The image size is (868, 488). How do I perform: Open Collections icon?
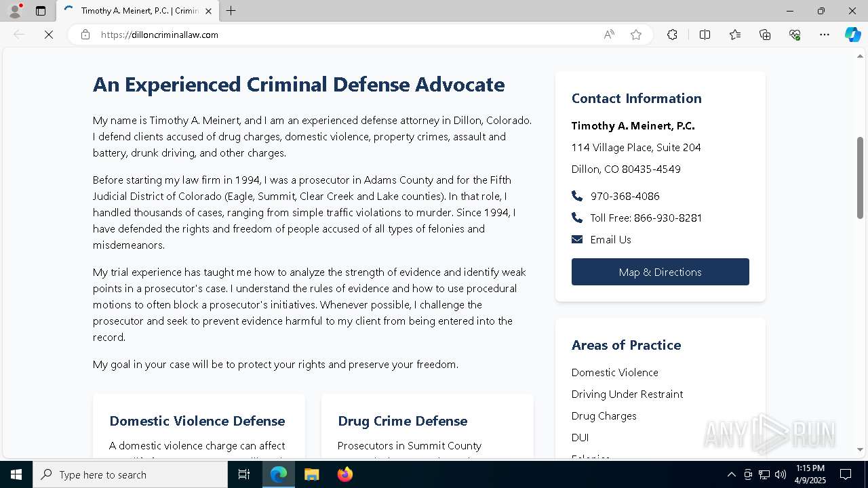click(765, 35)
